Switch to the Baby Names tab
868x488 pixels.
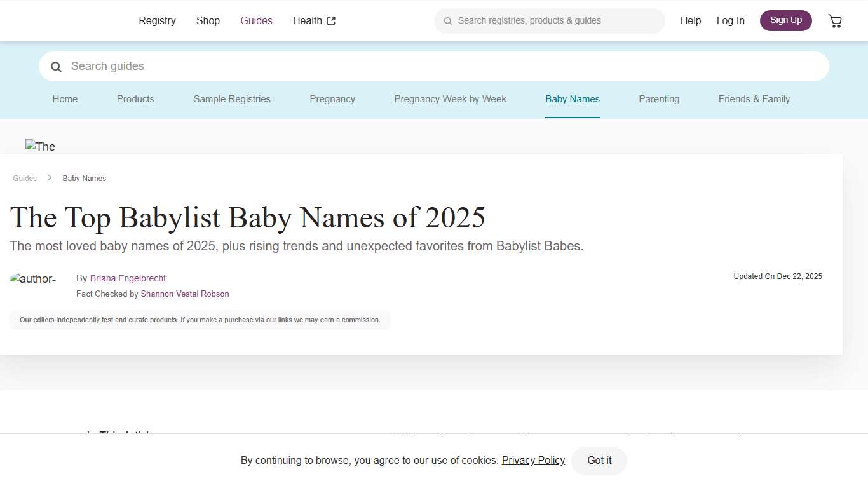pos(572,99)
